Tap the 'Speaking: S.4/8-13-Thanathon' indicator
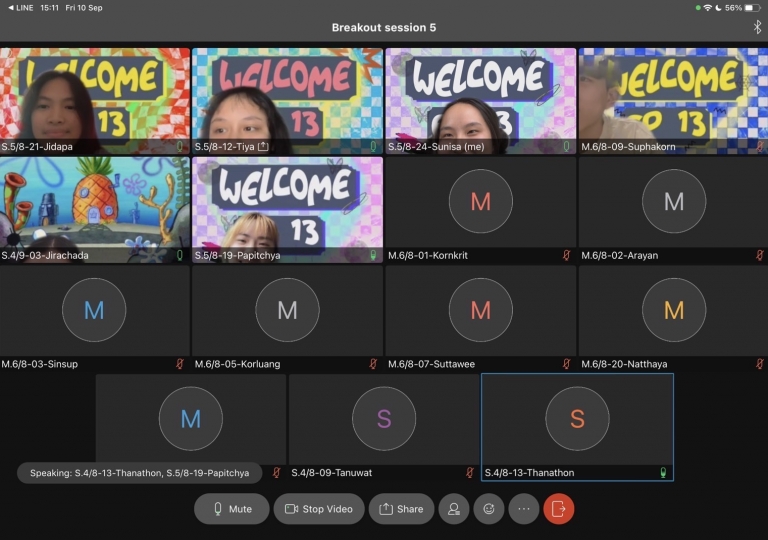This screenshot has width=768, height=540. pos(140,473)
